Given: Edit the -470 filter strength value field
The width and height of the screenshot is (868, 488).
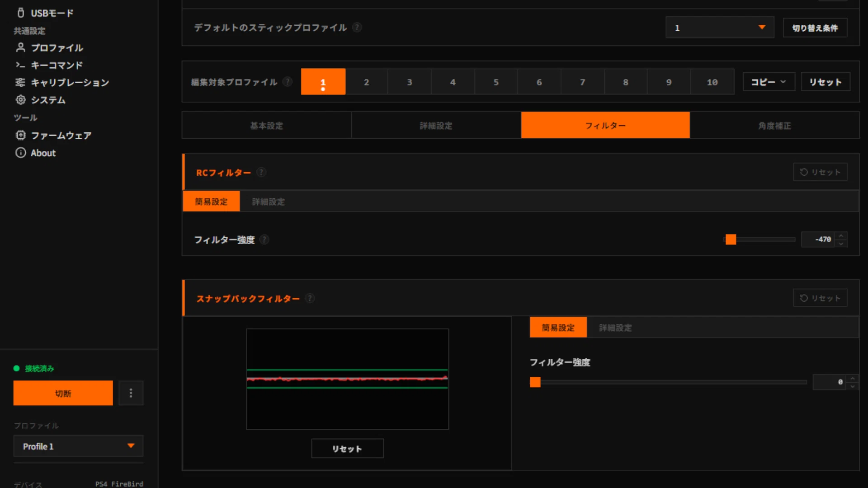Looking at the screenshot, I should [x=819, y=239].
